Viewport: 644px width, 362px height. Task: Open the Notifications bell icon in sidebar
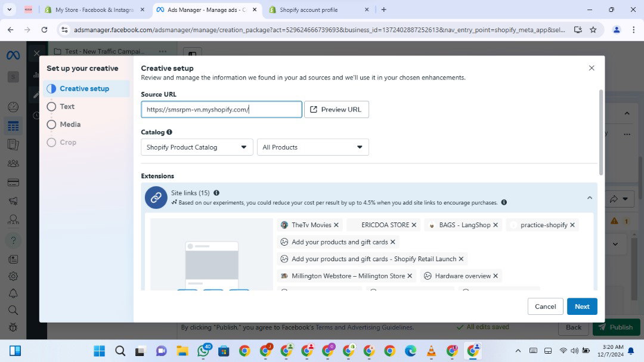click(13, 293)
